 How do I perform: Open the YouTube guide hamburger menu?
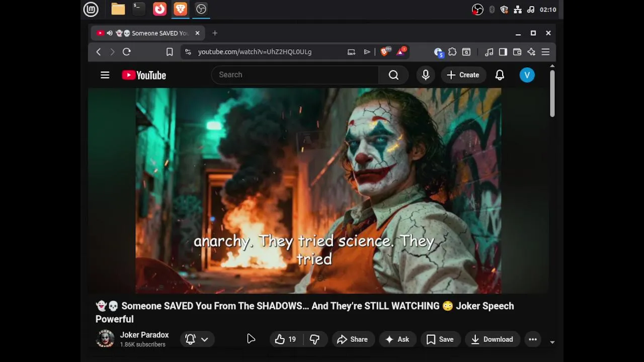105,75
